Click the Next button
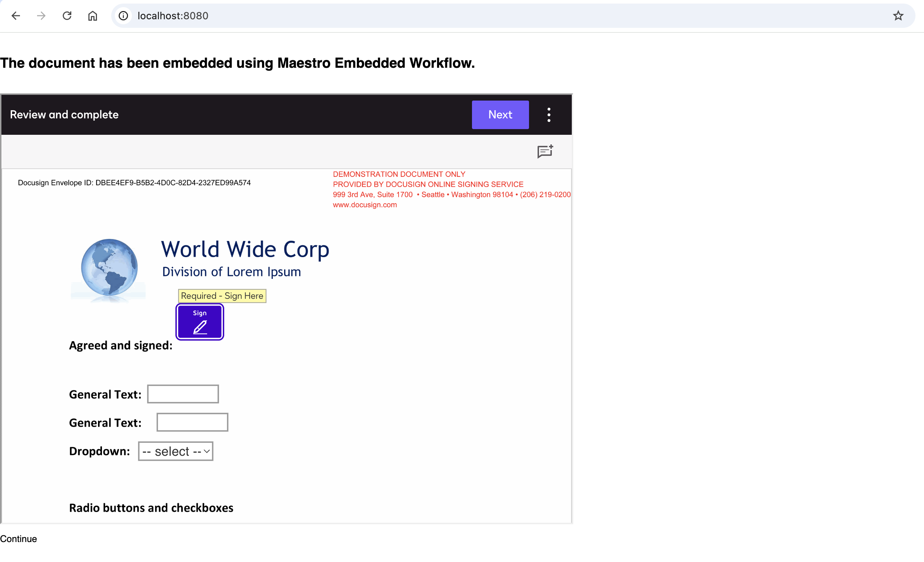924x562 pixels. coord(500,115)
